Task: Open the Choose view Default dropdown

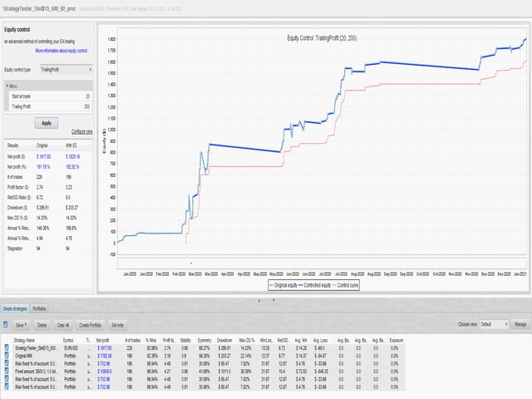Action: [494, 324]
